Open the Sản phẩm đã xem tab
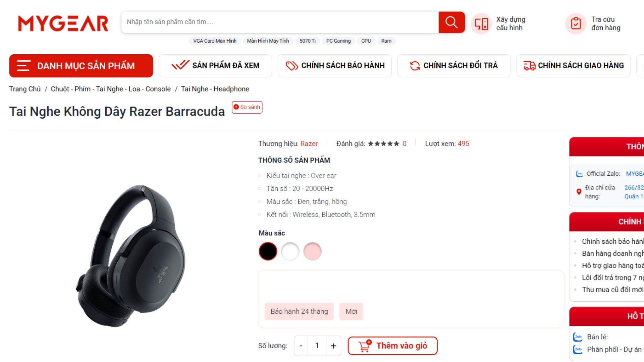 point(215,66)
